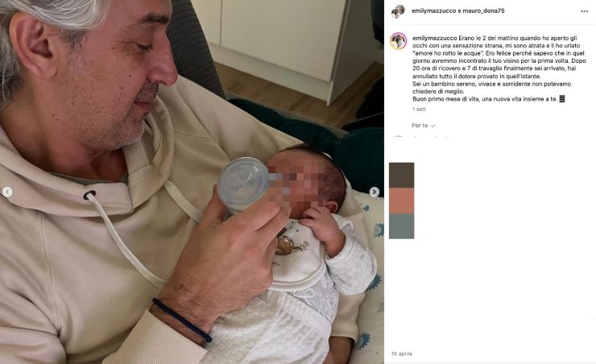The image size is (596, 364).
Task: Open the mauro_dona75 profile link in the header
Action: coord(483,11)
